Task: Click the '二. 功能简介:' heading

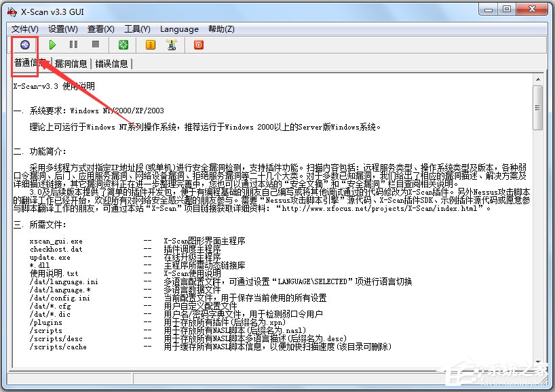Action: click(39, 151)
